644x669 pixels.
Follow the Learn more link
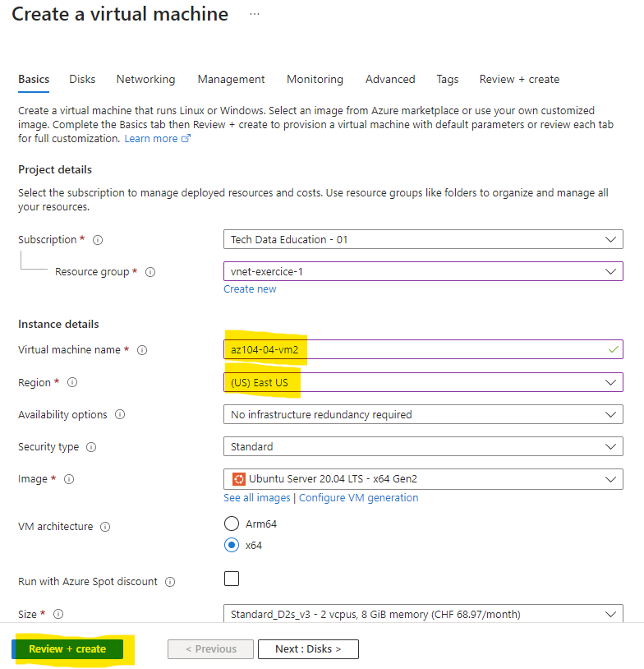(x=151, y=139)
